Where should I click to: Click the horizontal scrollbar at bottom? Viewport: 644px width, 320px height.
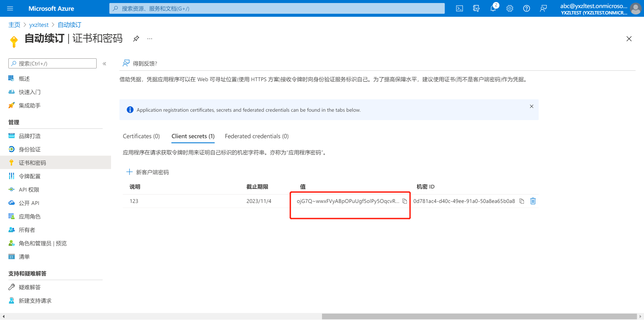(479, 316)
